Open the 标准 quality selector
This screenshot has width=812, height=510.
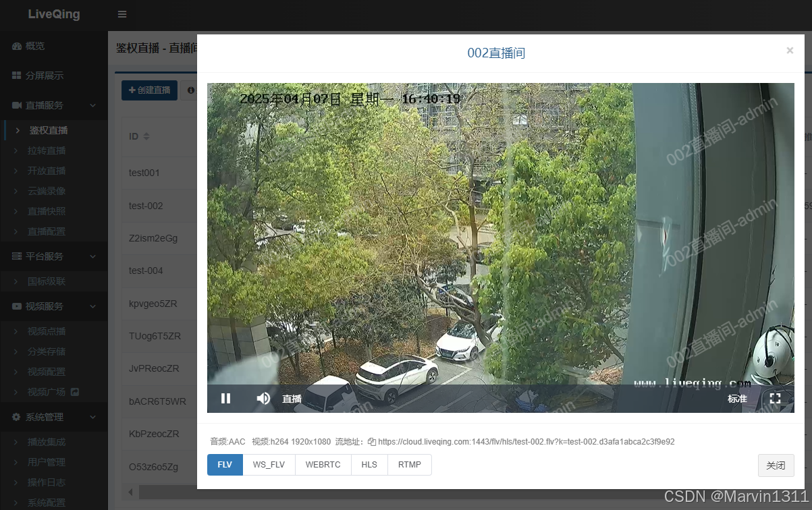pos(737,399)
